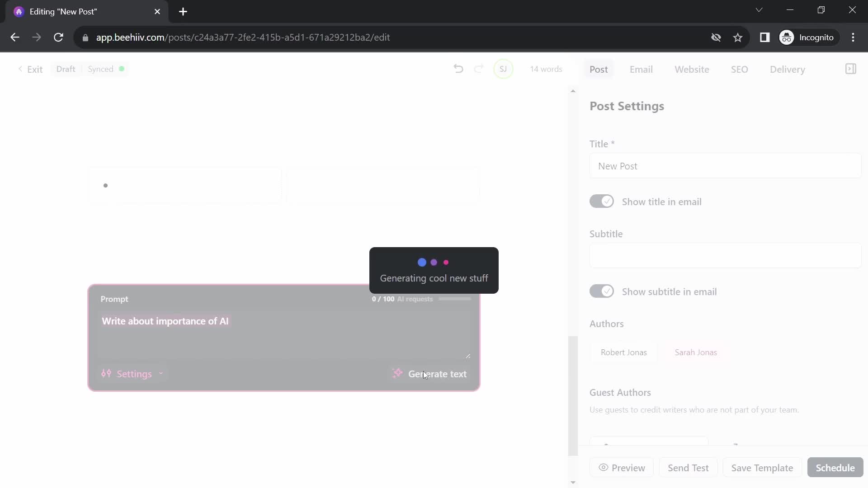
Task: Click the Schedule button
Action: pyautogui.click(x=835, y=468)
